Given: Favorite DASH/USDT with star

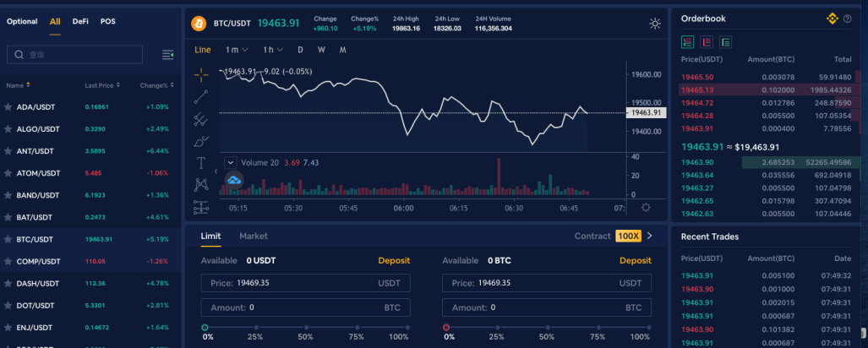Looking at the screenshot, I should tap(8, 283).
